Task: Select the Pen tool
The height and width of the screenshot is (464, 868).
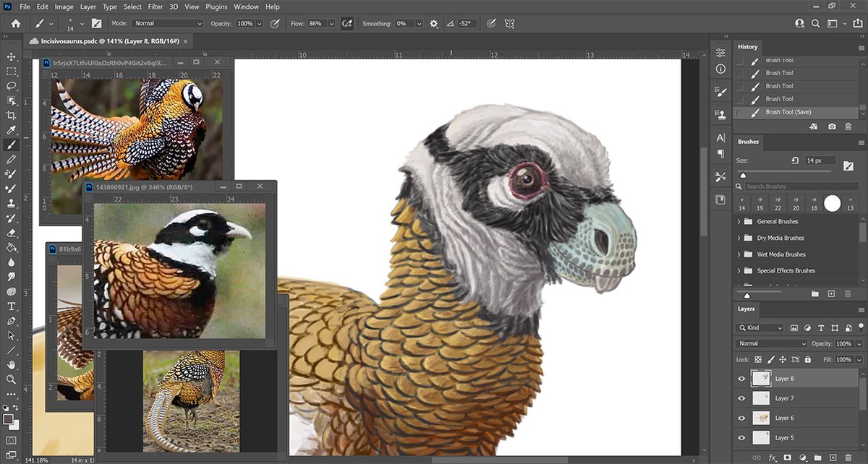Action: 11,320
